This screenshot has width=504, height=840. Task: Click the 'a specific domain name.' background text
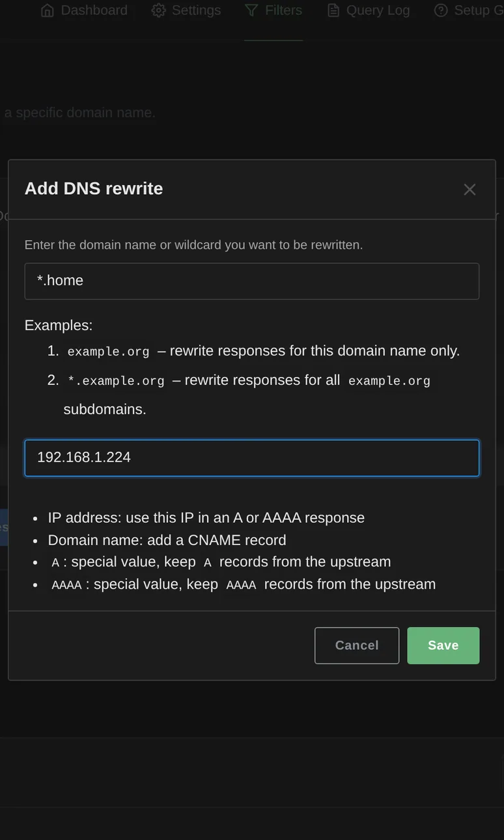[x=79, y=113]
